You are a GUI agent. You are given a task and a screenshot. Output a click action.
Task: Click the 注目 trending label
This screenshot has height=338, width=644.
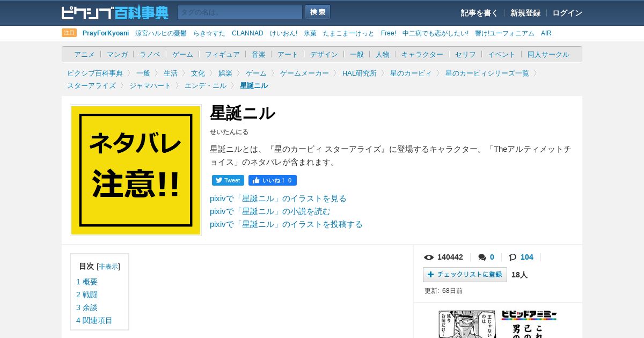(x=69, y=33)
